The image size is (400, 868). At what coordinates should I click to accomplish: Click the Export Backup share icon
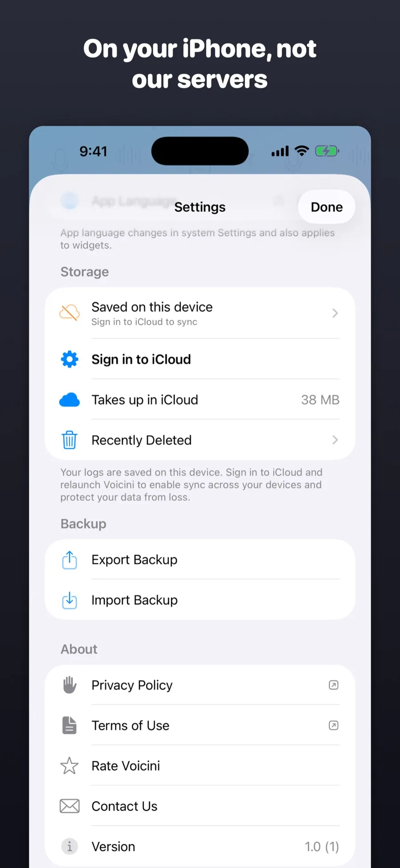pos(69,560)
